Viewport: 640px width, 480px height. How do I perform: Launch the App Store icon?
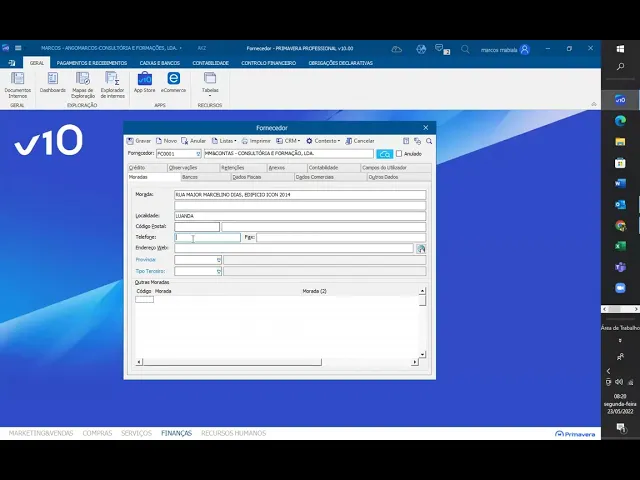pos(144,82)
